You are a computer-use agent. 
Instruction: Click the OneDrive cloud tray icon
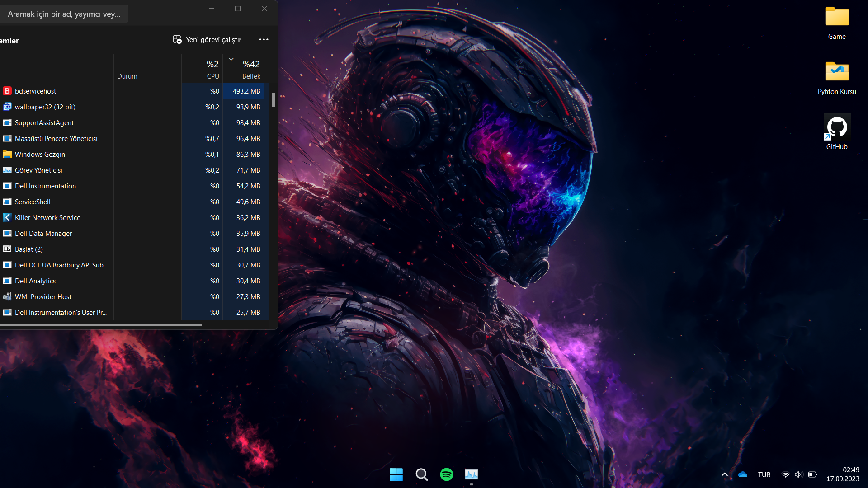742,474
